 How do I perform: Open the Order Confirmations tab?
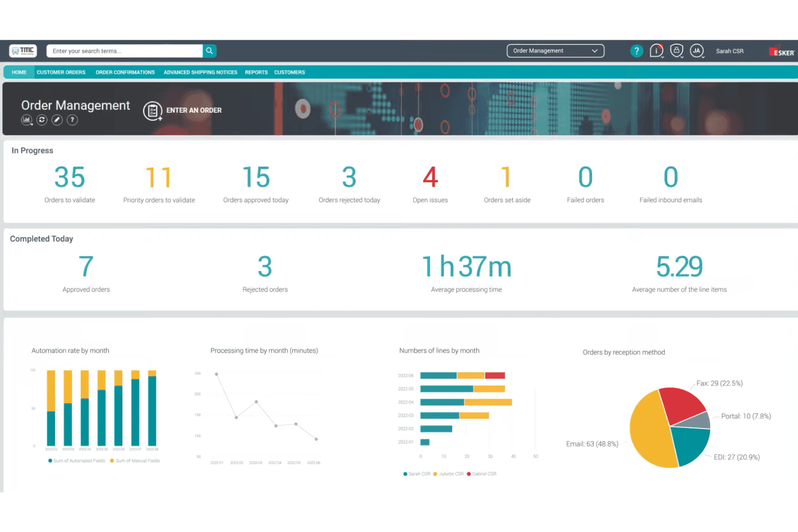tap(125, 72)
